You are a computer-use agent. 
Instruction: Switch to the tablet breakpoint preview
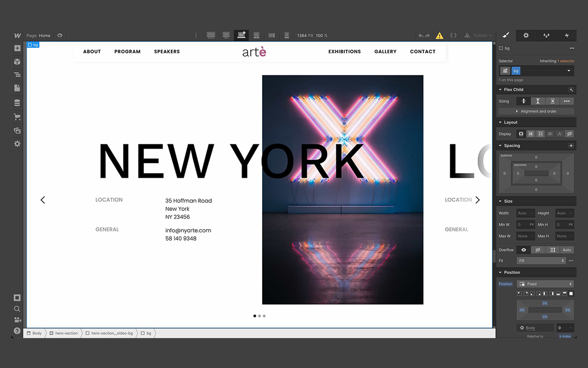pos(256,35)
